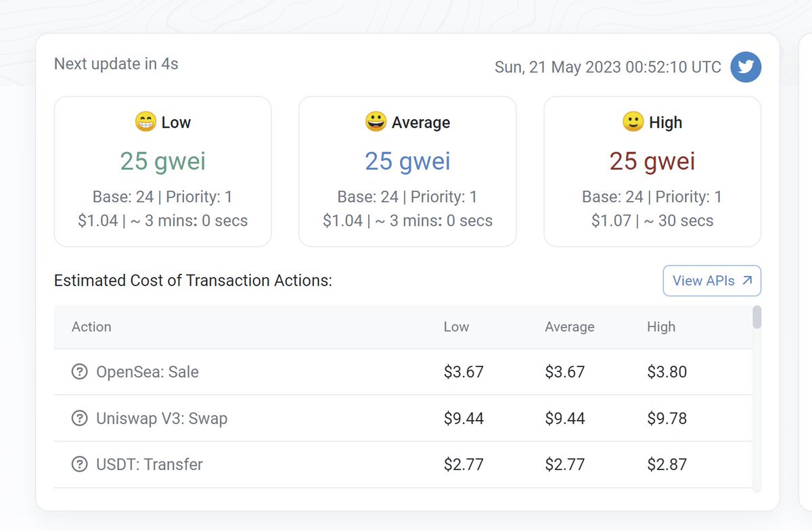
Task: Select the Low gas price card
Action: pos(162,170)
